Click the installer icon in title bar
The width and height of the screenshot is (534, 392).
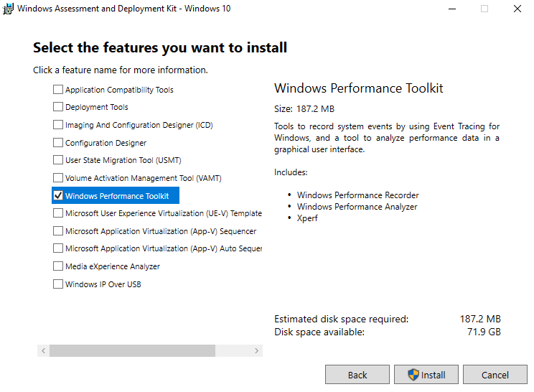[x=9, y=9]
